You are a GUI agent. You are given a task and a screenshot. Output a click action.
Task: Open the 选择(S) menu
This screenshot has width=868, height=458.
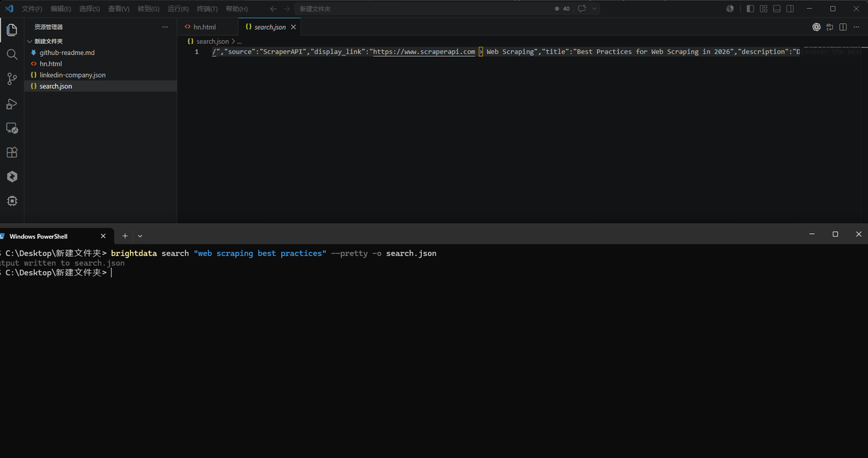90,9
